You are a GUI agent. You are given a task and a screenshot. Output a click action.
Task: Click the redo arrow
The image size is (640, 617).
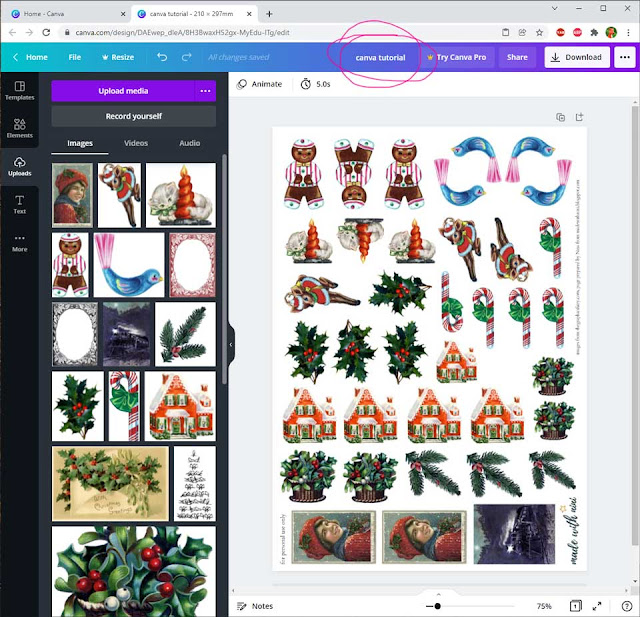point(187,57)
